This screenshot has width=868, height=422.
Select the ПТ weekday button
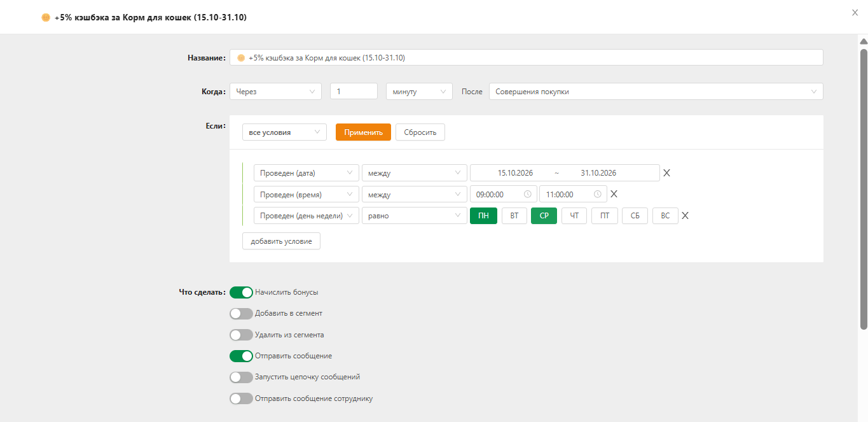[x=605, y=216]
